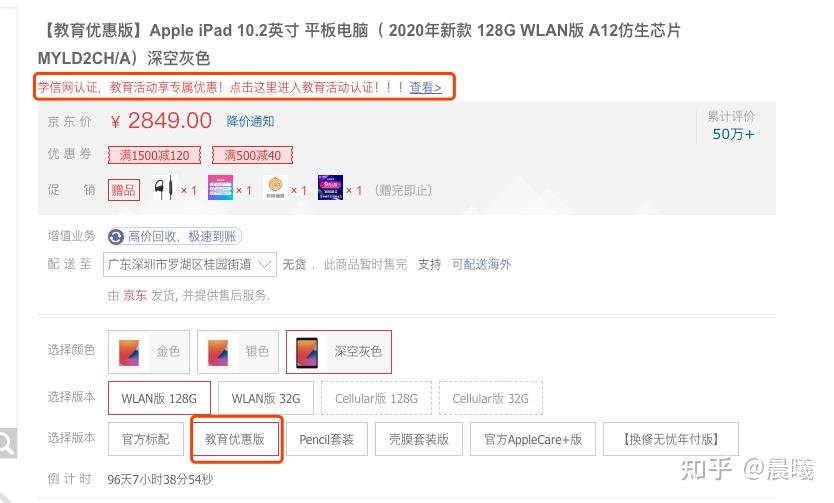Select the WLAN版 32G version
The image size is (834, 503).
tap(266, 398)
